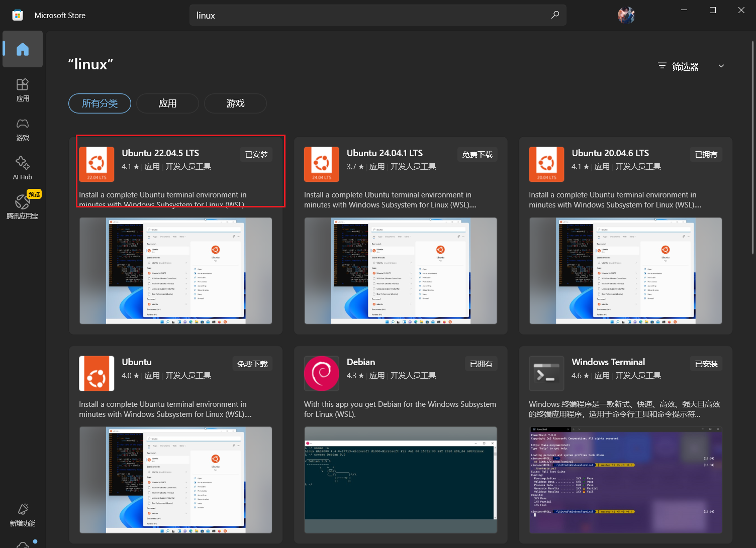Click the Ubuntu 20.04.6 LTS app icon
The width and height of the screenshot is (756, 548).
tap(546, 164)
